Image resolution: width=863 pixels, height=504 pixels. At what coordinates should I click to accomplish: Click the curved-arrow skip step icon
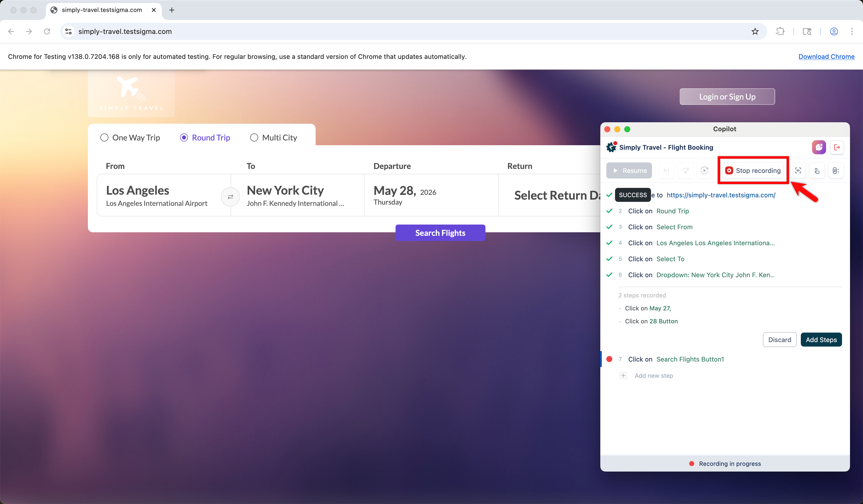[685, 170]
